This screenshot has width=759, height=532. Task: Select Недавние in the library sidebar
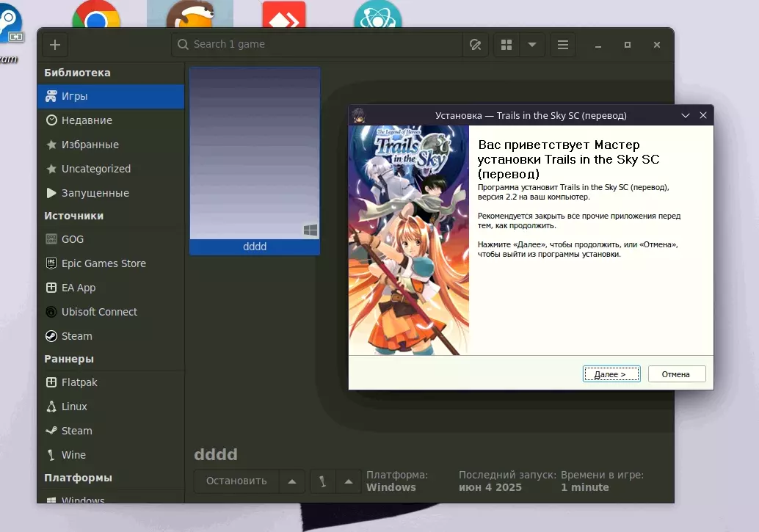pos(87,120)
